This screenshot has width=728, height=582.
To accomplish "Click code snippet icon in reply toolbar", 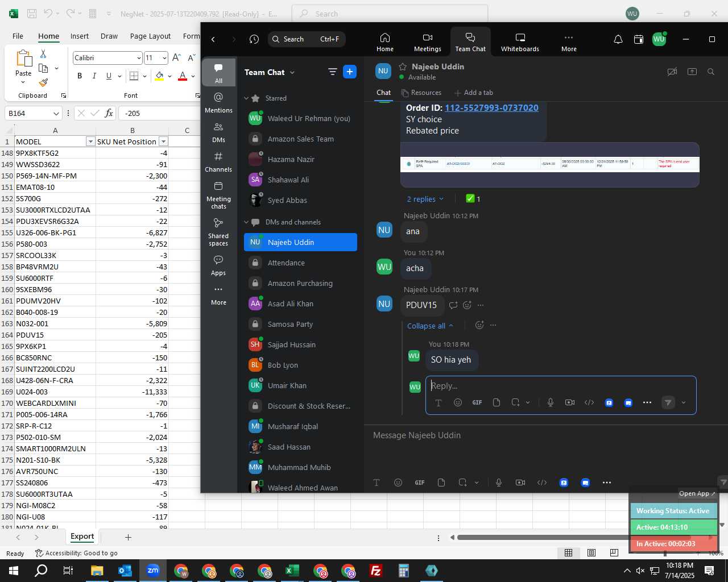I will coord(589,402).
